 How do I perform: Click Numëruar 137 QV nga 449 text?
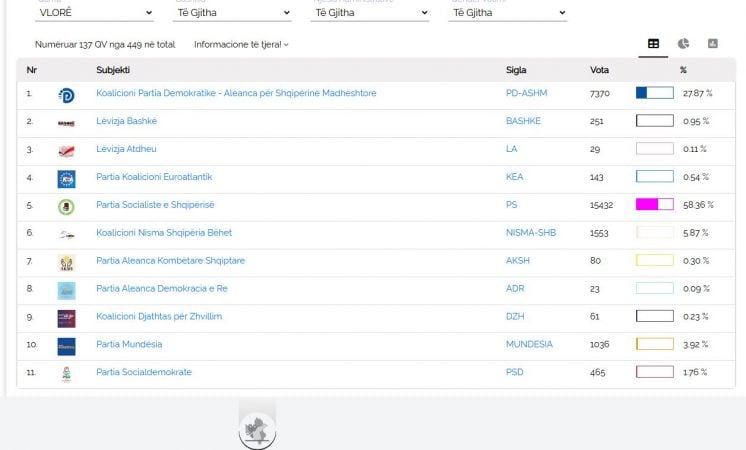click(x=105, y=45)
